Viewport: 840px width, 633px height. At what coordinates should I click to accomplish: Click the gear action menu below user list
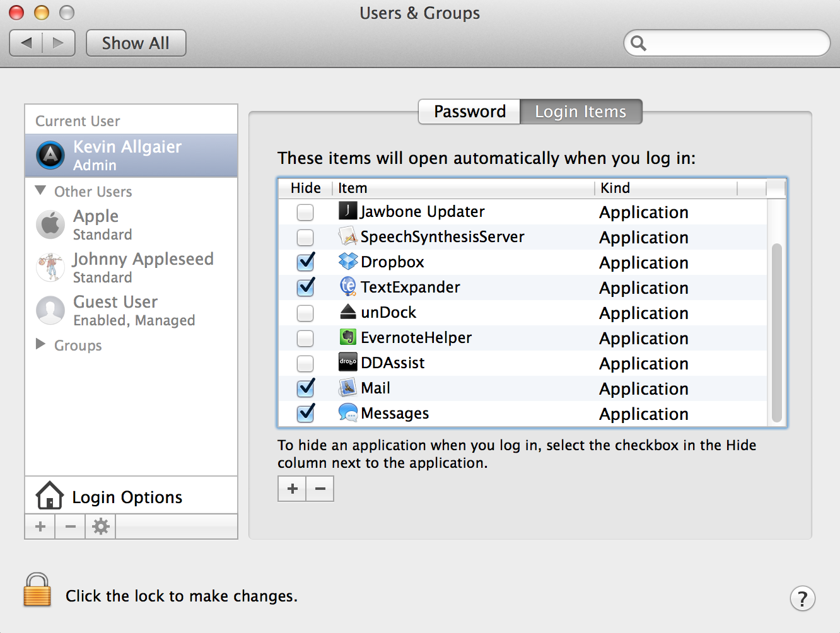pyautogui.click(x=101, y=526)
